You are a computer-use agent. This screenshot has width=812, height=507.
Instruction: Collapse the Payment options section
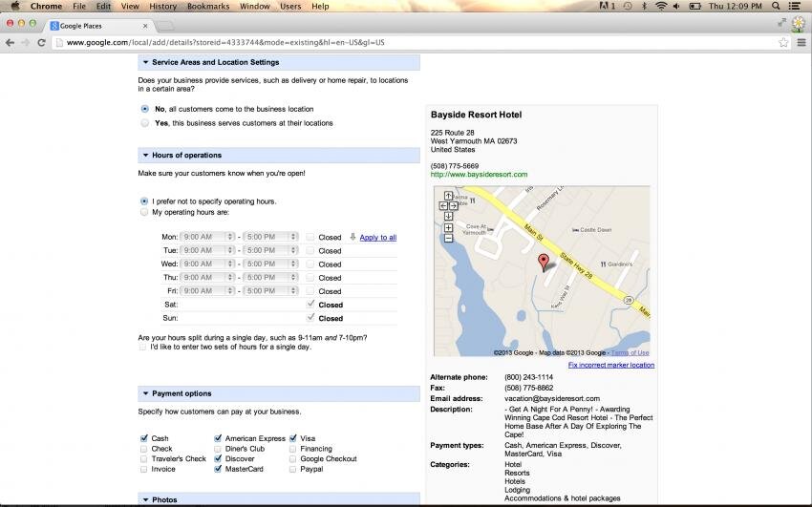(145, 393)
